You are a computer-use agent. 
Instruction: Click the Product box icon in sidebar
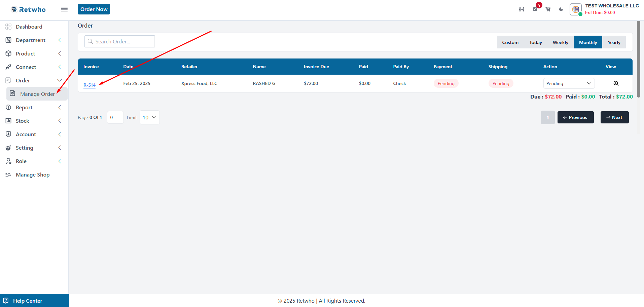coord(8,53)
